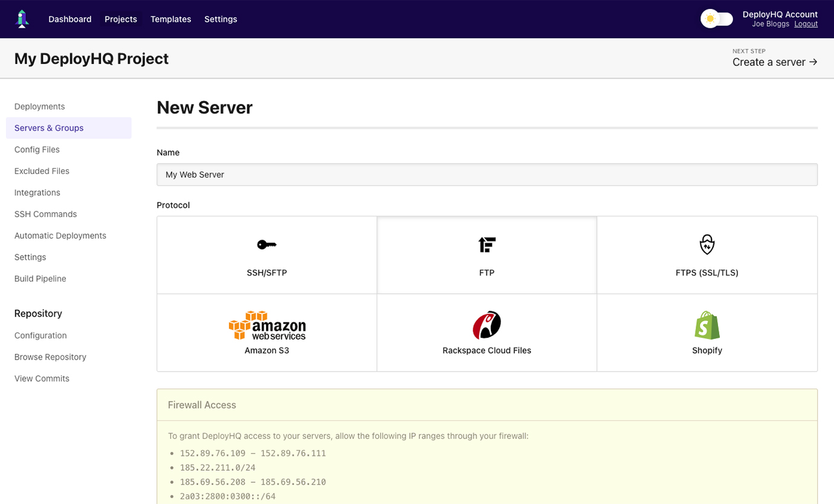Go to SSH Commands in sidebar
Image resolution: width=834 pixels, height=504 pixels.
coord(45,214)
